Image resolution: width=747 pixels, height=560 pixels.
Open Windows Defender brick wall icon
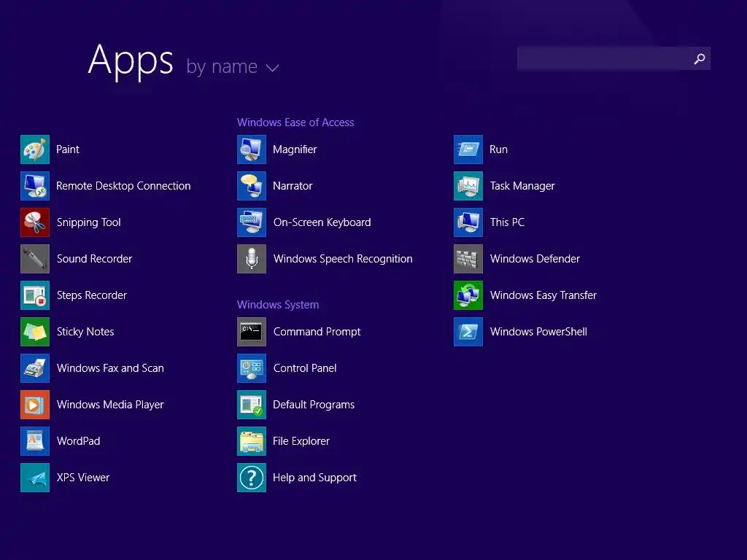468,259
